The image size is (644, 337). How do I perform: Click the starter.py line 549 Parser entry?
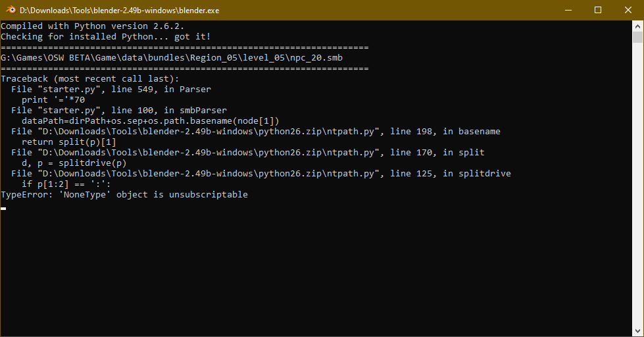(x=111, y=90)
